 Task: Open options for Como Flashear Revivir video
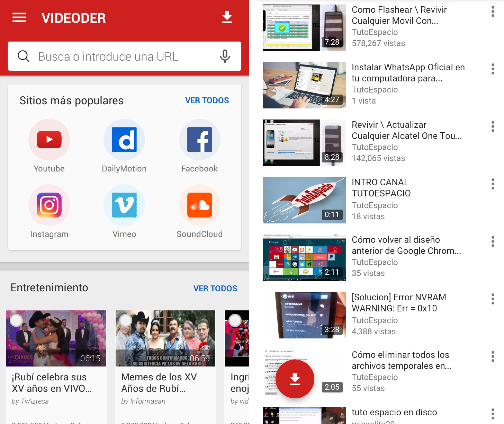point(493,11)
